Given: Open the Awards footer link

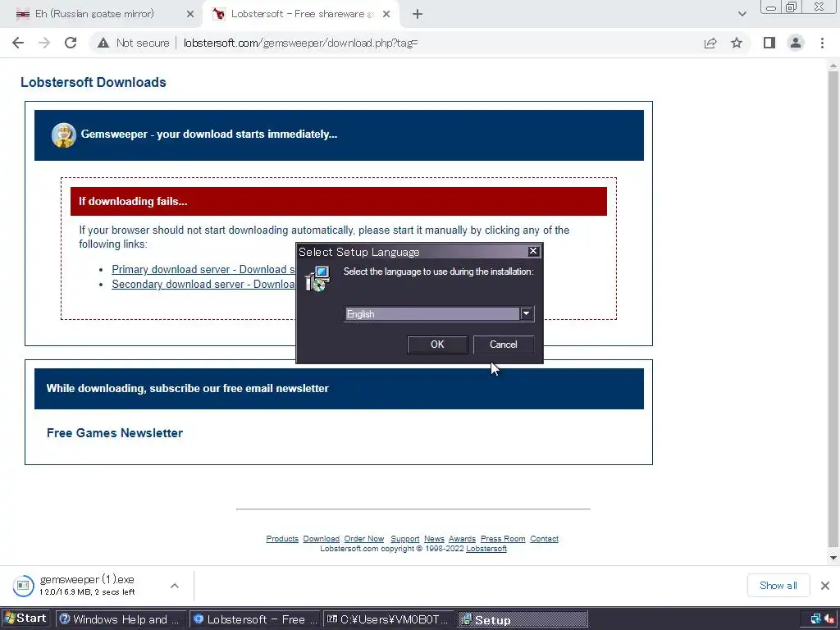Looking at the screenshot, I should point(463,539).
